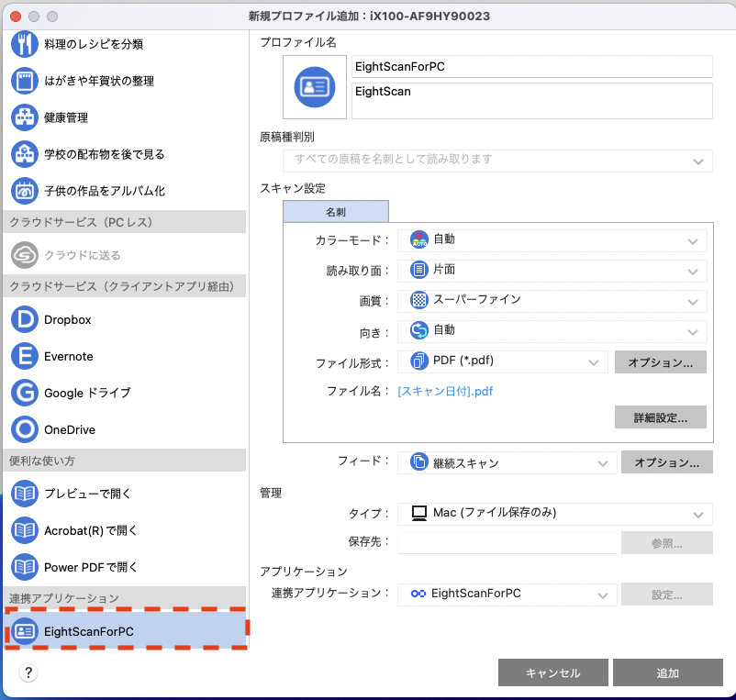Viewport: 736px width, 700px height.
Task: Click the greyed cloud send icon
Action: point(25,255)
